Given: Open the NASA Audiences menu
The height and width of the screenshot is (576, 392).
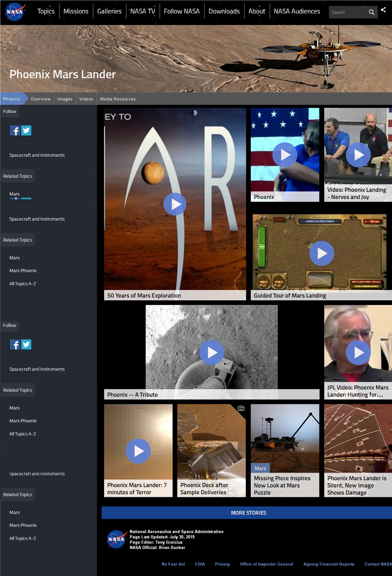Looking at the screenshot, I should pyautogui.click(x=297, y=11).
